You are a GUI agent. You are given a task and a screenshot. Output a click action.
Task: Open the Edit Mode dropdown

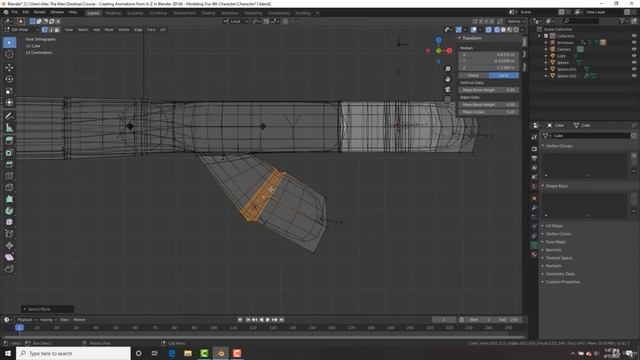[x=21, y=30]
